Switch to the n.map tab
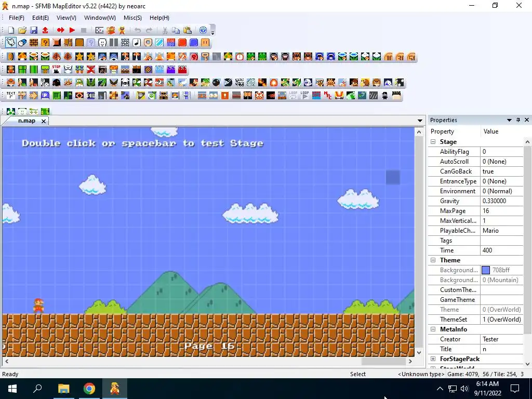The height and width of the screenshot is (399, 532). (26, 121)
